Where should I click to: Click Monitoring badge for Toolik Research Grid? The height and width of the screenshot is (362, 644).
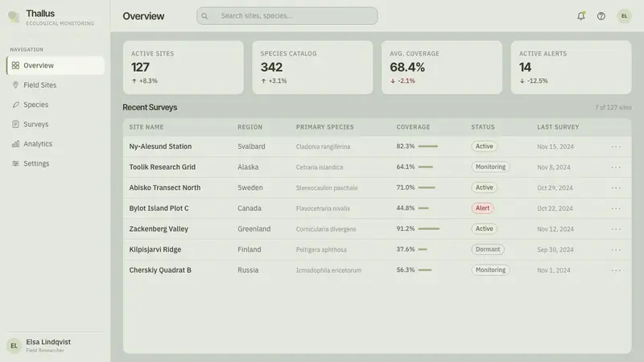point(490,167)
